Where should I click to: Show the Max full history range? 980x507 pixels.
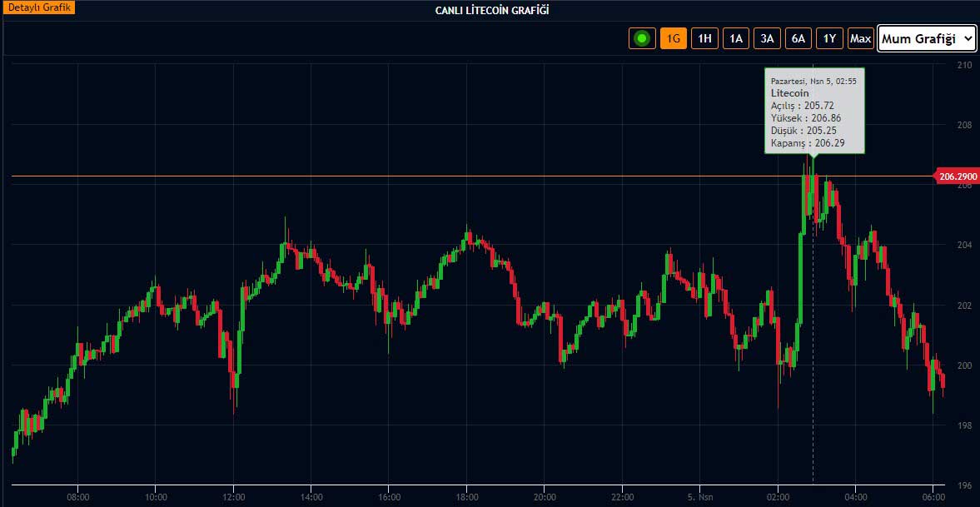pos(861,38)
